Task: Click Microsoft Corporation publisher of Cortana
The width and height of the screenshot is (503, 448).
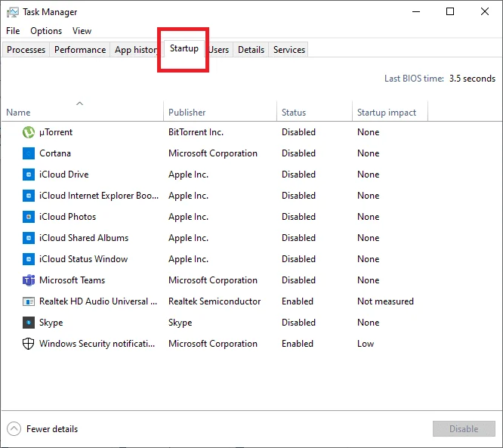Action: point(213,153)
